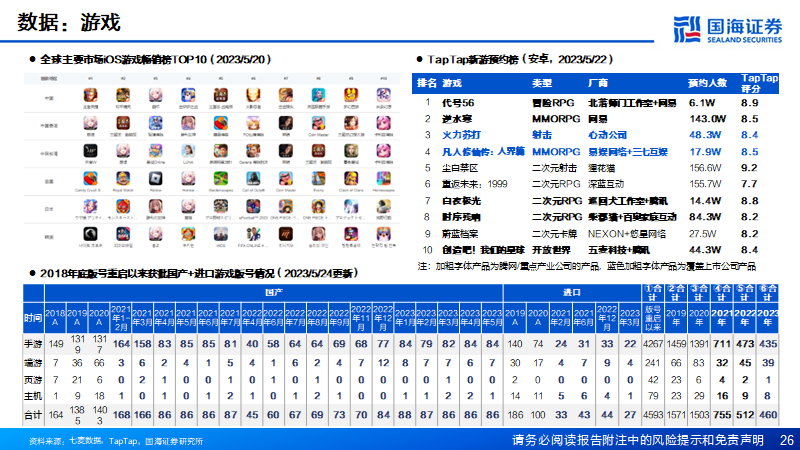
Task: Select the game 凡人修仙传：人界篇
Action: click(x=483, y=152)
